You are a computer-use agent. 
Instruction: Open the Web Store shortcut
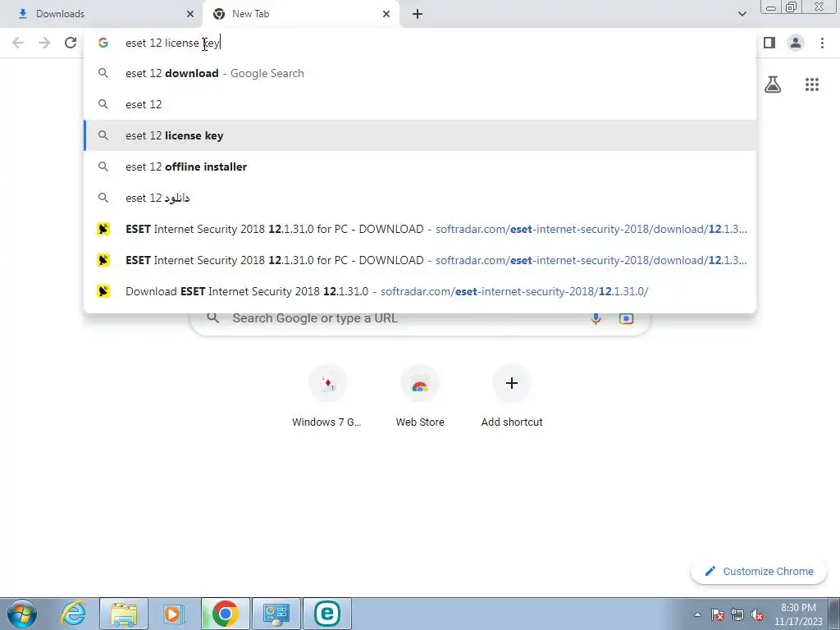point(420,396)
